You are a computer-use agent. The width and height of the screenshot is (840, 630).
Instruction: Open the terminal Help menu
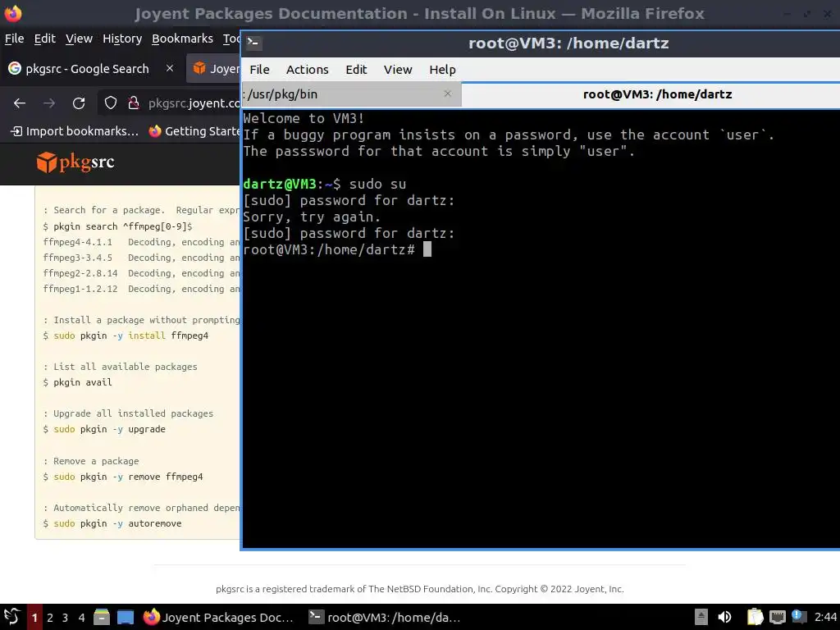point(442,70)
